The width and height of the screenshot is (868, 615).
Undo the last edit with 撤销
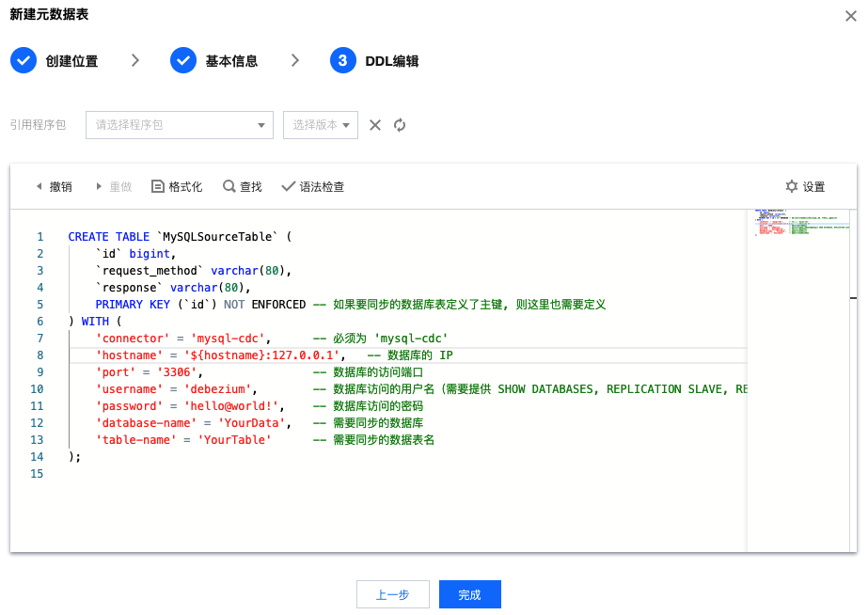point(55,186)
